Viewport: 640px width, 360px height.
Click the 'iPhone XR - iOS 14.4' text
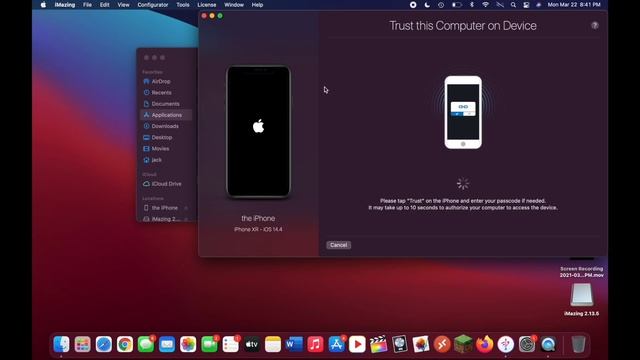click(x=258, y=229)
